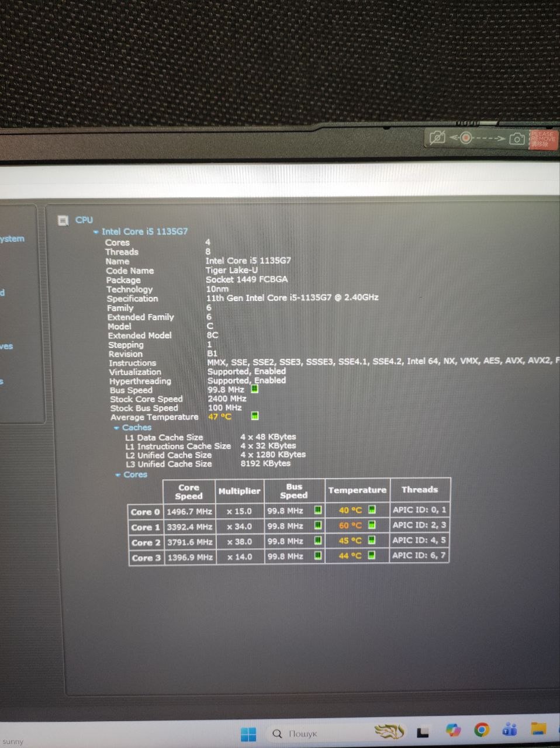560x748 pixels.
Task: Click Core 1 temperature graph icon
Action: [x=372, y=525]
